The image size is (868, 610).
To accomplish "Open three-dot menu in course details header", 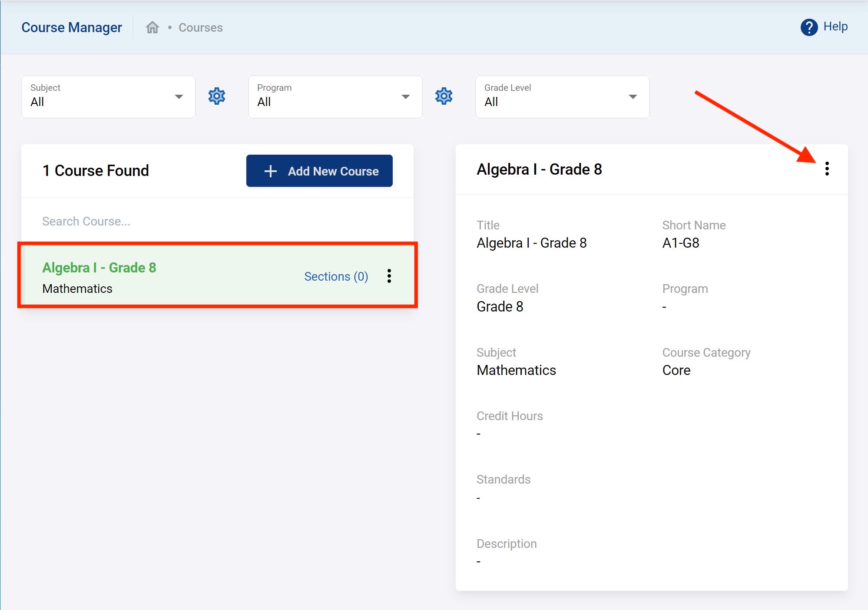I will coord(827,169).
